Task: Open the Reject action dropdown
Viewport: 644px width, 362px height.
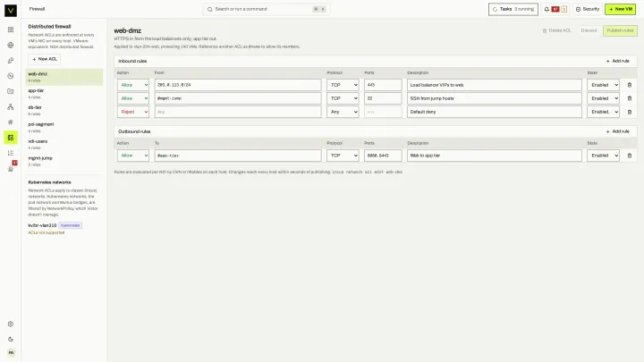Action: [x=133, y=112]
